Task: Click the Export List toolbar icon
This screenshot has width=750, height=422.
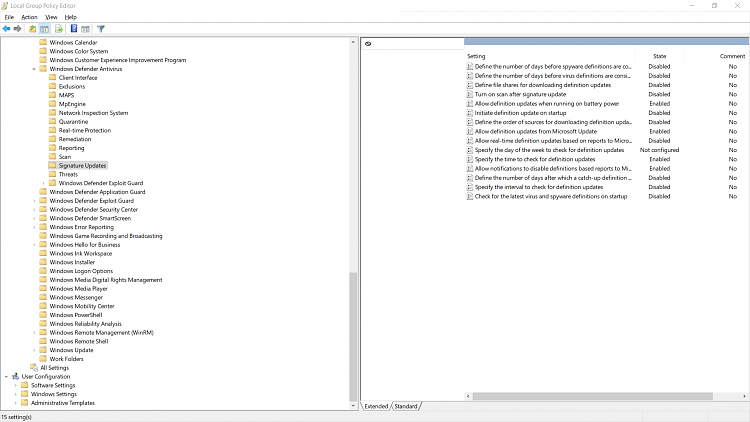Action: pyautogui.click(x=59, y=29)
